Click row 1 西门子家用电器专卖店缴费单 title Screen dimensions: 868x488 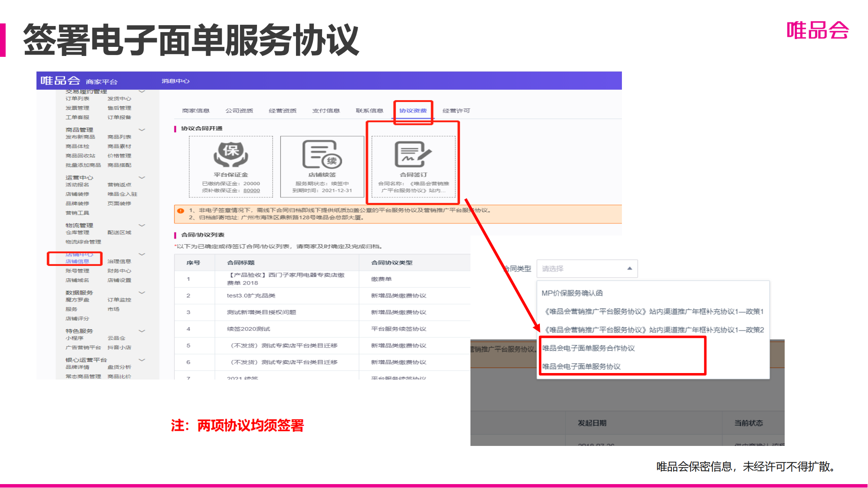click(286, 279)
